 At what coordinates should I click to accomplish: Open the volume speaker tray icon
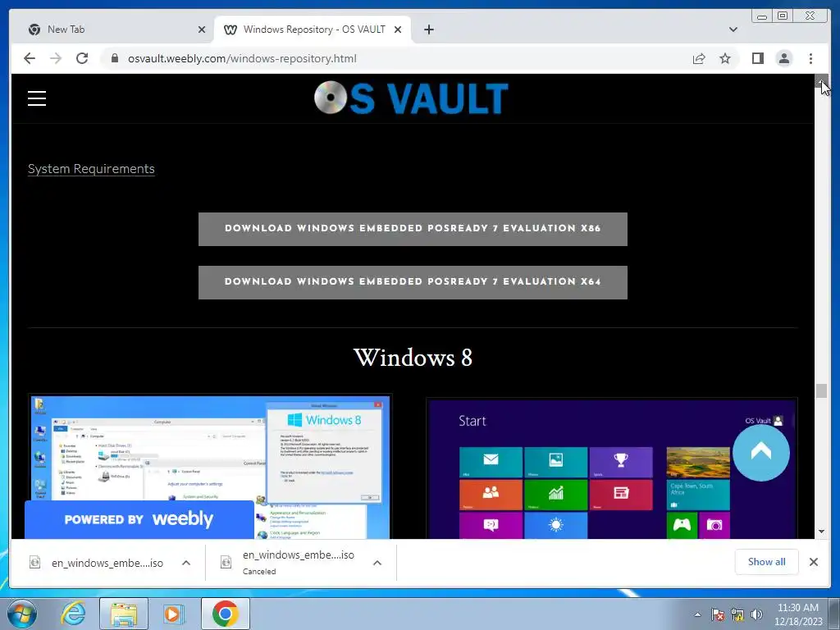[756, 614]
